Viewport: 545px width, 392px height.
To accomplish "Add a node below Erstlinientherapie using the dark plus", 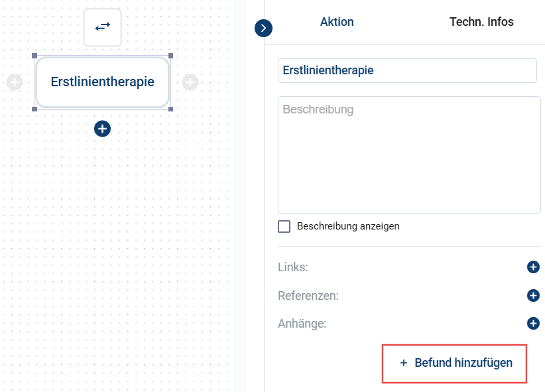I will pos(102,129).
